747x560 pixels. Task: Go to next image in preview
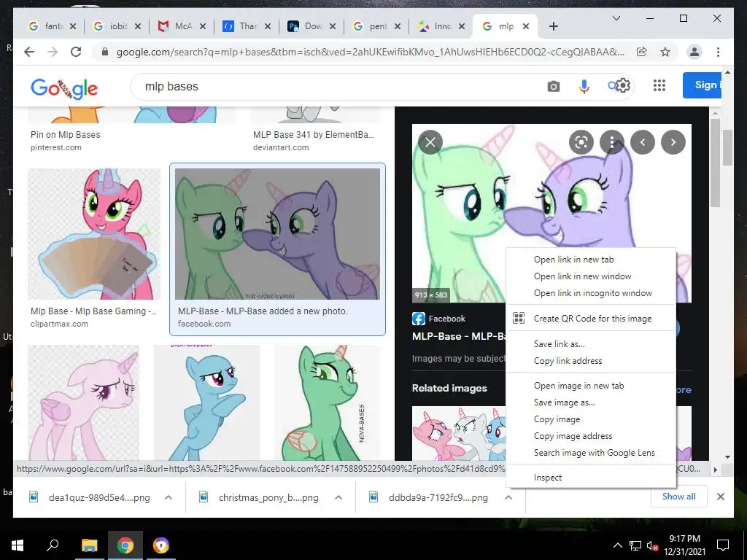coord(673,142)
